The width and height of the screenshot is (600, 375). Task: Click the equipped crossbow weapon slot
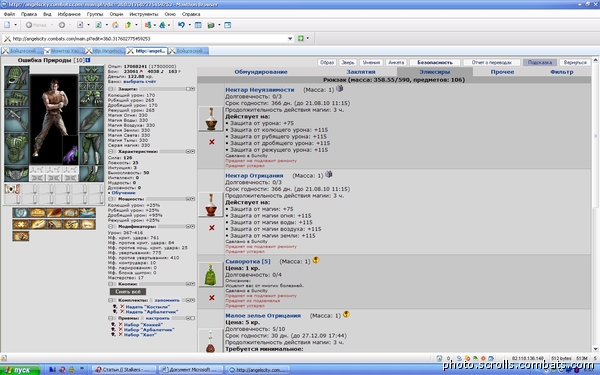(x=16, y=120)
